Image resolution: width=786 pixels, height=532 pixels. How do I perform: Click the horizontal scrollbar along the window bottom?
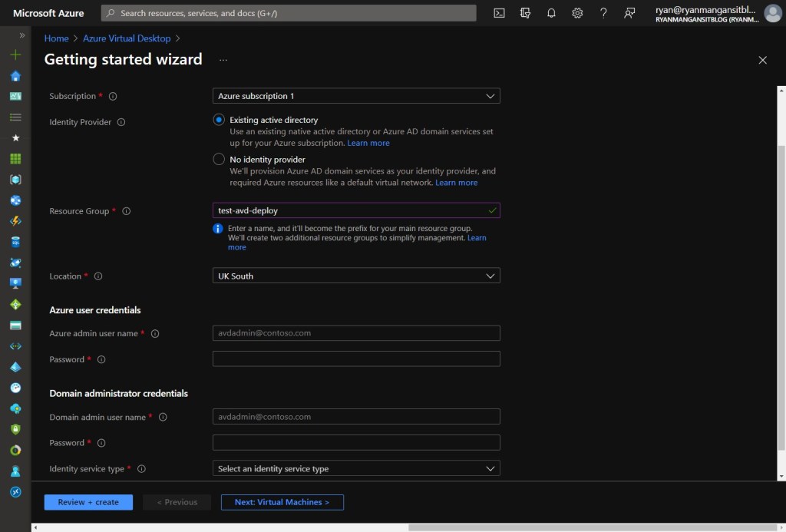click(593, 527)
